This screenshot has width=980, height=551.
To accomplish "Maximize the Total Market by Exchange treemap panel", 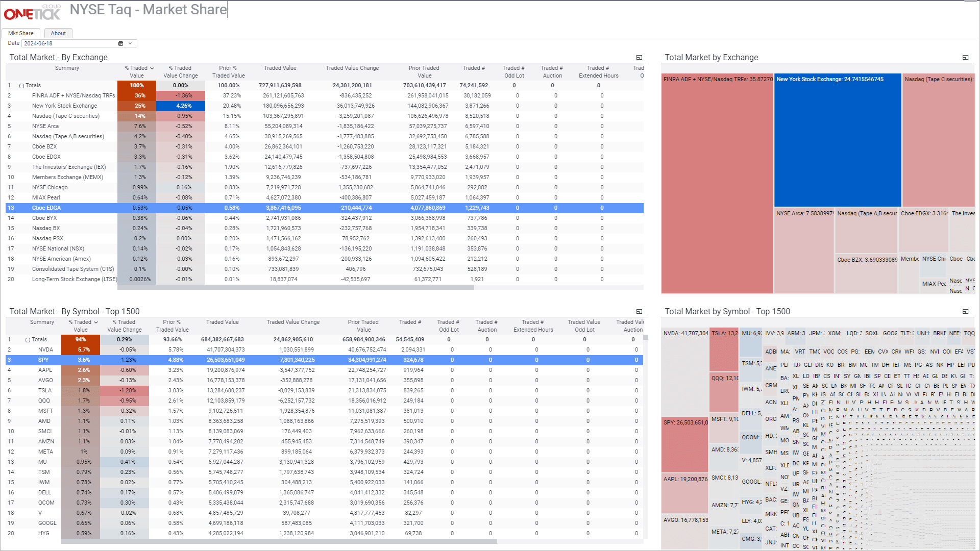I will pos(965,58).
